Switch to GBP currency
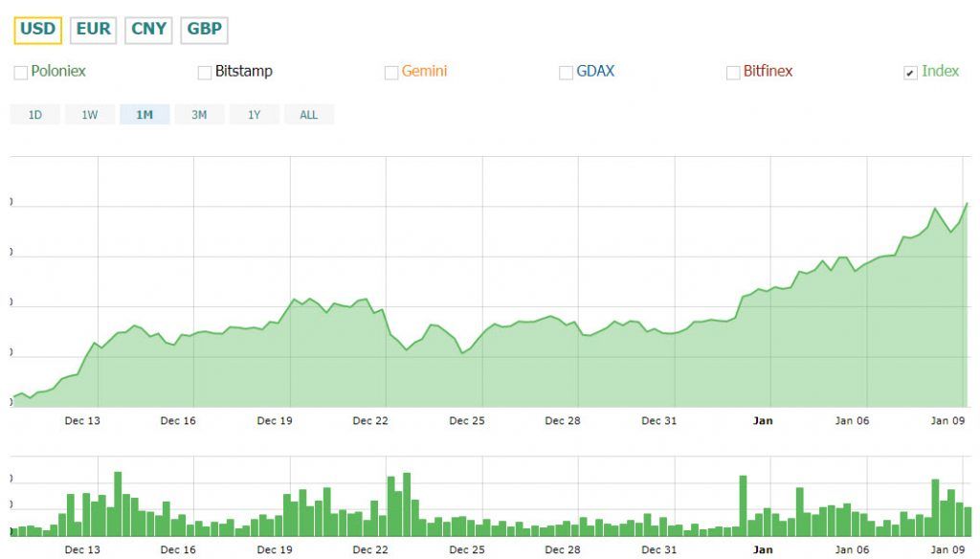Viewport: 980px width, 559px height. pyautogui.click(x=204, y=30)
